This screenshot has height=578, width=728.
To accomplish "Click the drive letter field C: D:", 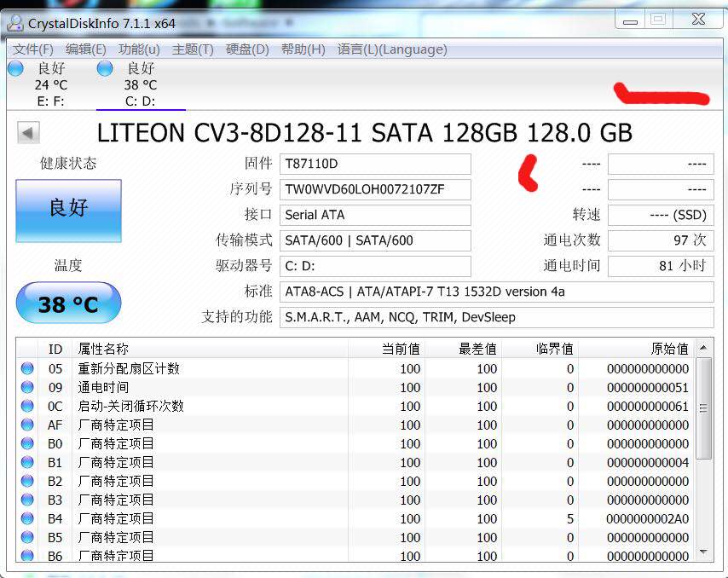I will [x=375, y=266].
